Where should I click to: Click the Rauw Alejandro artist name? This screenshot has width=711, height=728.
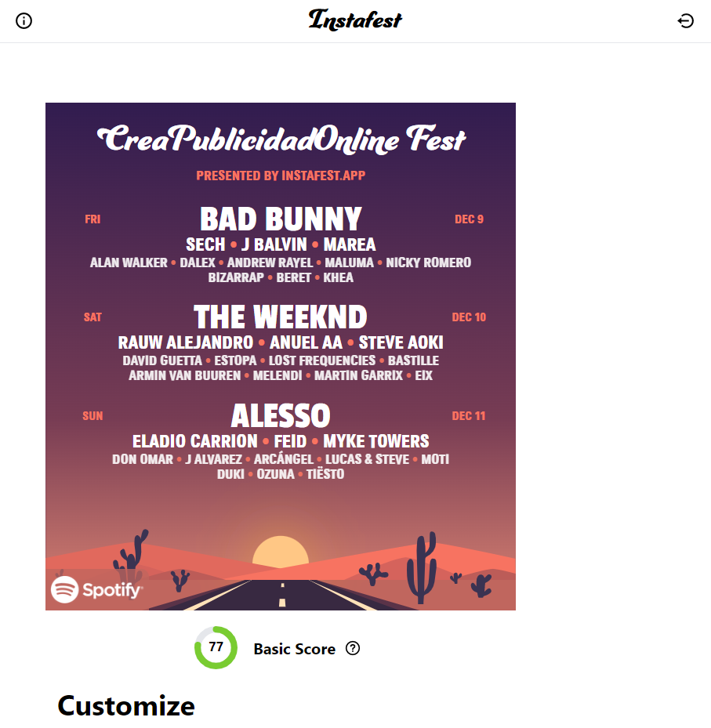[x=186, y=343]
